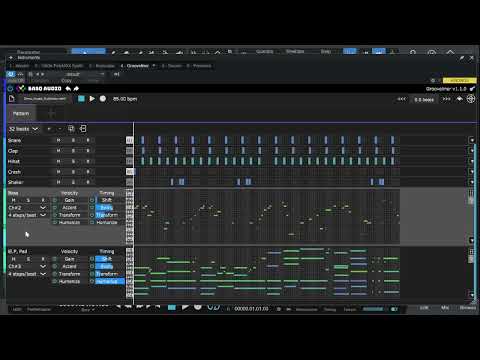This screenshot has height=360, width=480.
Task: Mute the E.P. Pad track
Action: [14, 259]
